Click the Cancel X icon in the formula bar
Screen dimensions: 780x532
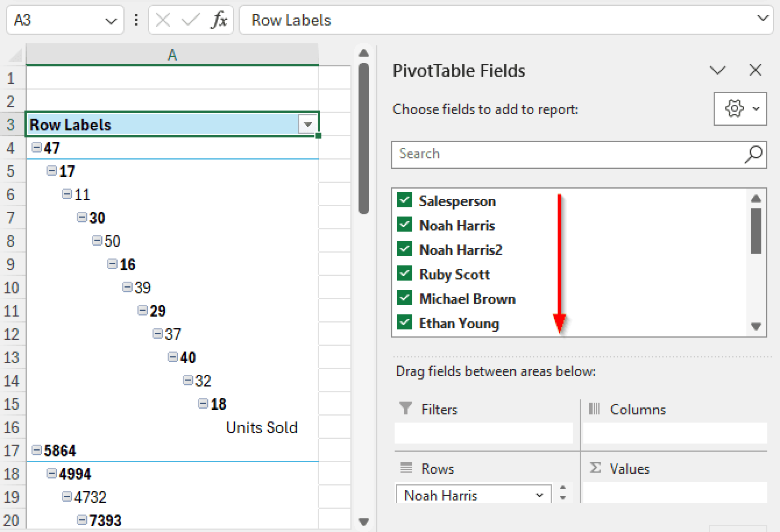pyautogui.click(x=163, y=20)
